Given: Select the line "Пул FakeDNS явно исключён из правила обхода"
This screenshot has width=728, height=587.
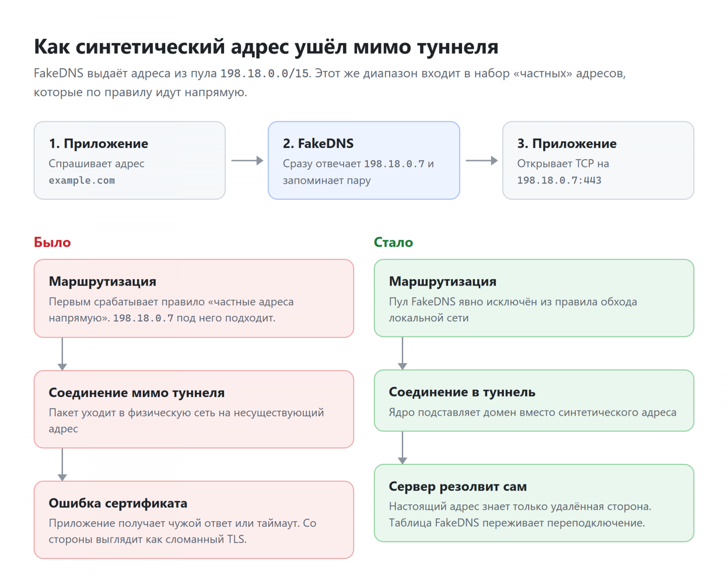Looking at the screenshot, I should click(x=513, y=302).
